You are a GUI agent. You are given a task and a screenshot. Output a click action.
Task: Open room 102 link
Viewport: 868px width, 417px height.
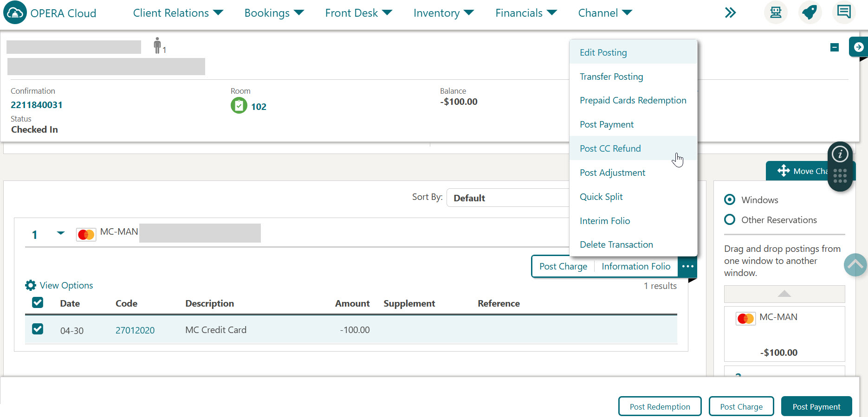click(259, 107)
